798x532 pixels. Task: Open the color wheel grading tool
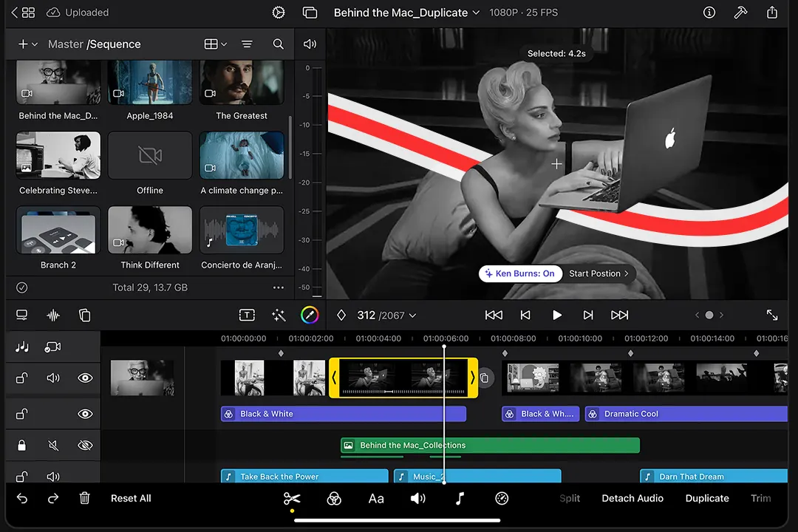point(310,315)
